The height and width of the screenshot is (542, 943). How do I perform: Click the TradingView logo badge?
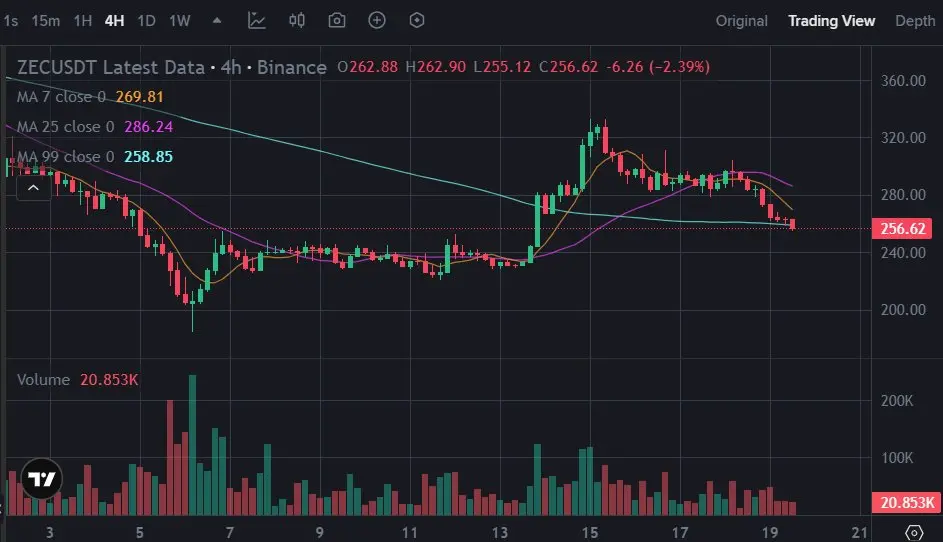(41, 479)
